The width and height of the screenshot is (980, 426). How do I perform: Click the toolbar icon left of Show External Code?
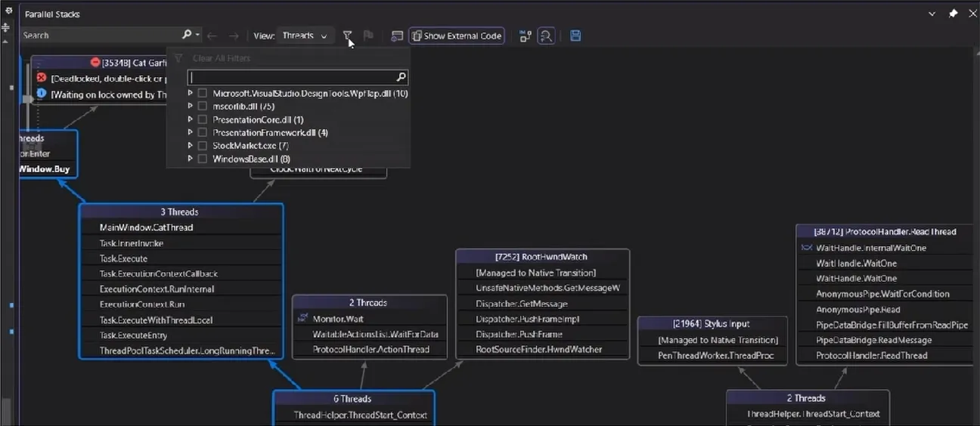[397, 35]
